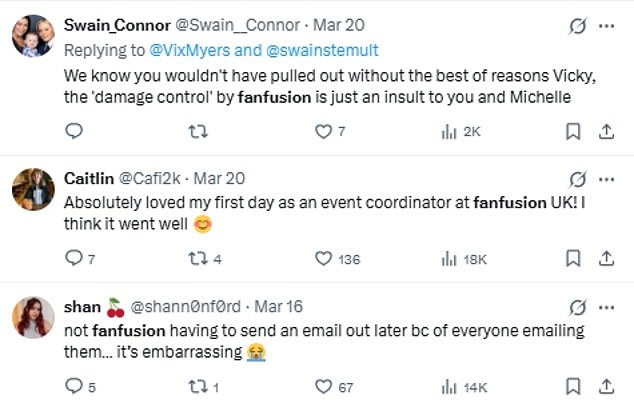Open more options on Swain_Connor's tweet
Image resolution: width=634 pixels, height=407 pixels.
[607, 25]
